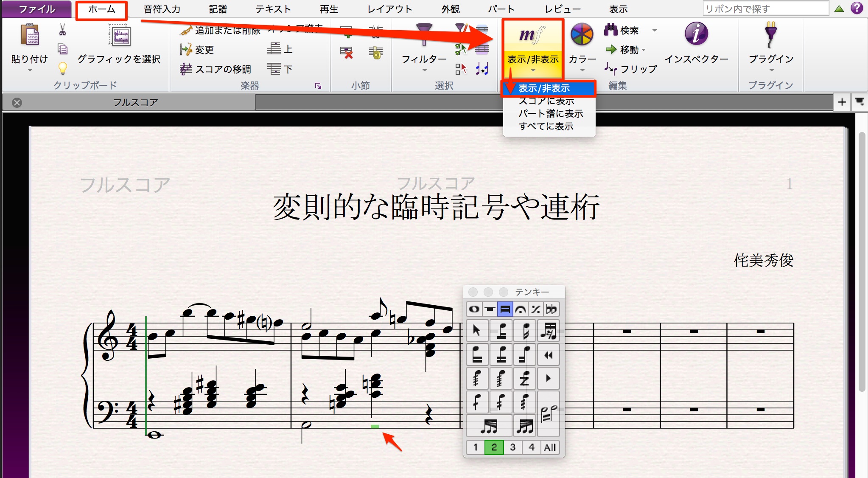The height and width of the screenshot is (478, 868).
Task: Choose 表示/非表示 in the dropdown menu
Action: (549, 88)
